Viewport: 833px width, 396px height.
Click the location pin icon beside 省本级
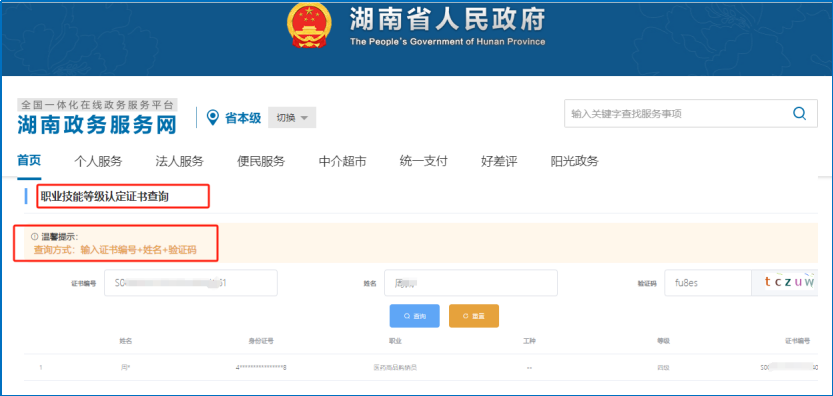212,117
